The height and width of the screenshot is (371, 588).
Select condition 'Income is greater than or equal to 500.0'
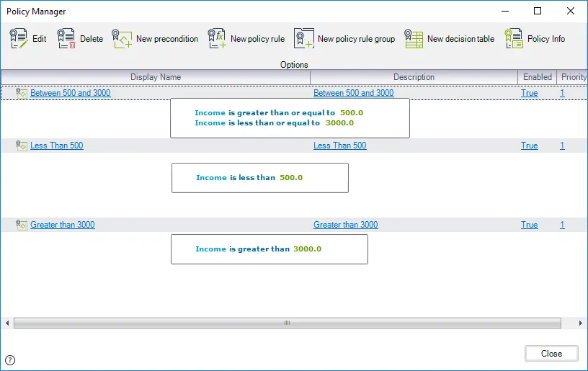pos(279,113)
